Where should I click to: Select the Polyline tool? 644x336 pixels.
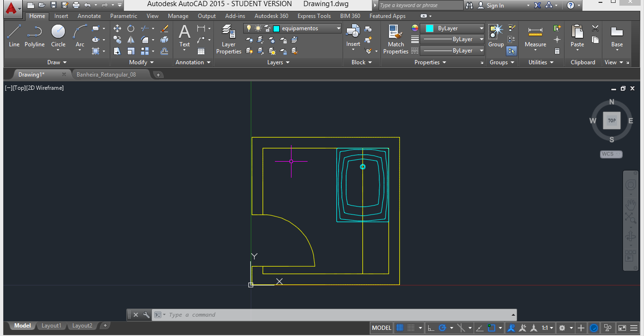35,36
